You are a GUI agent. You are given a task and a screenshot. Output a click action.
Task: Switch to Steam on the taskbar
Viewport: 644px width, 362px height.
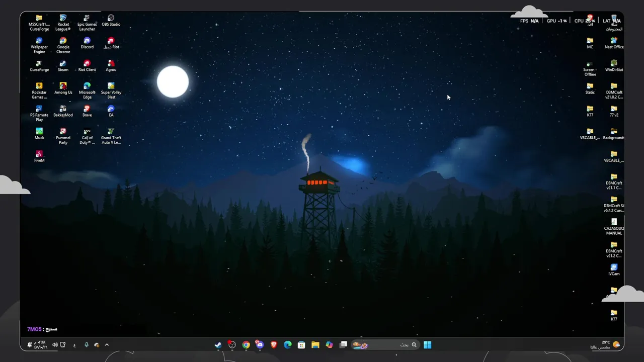tap(218, 345)
